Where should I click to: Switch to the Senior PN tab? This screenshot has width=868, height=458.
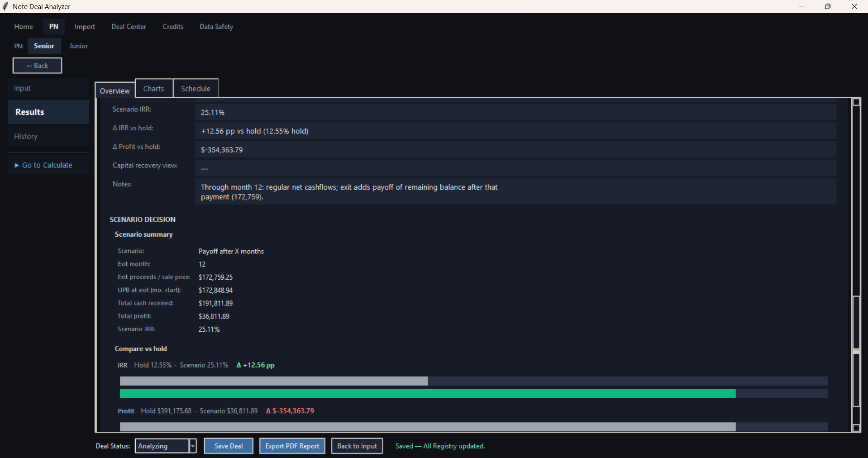44,46
